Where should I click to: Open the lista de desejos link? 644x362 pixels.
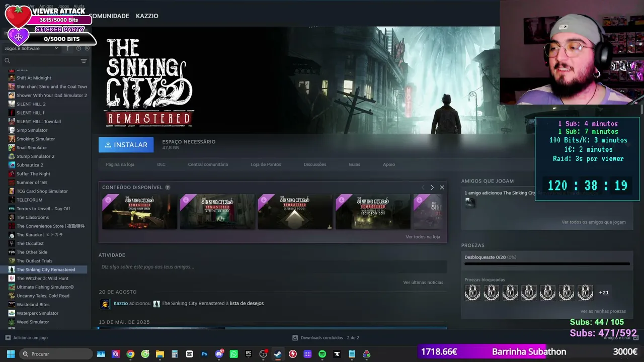[x=247, y=304]
